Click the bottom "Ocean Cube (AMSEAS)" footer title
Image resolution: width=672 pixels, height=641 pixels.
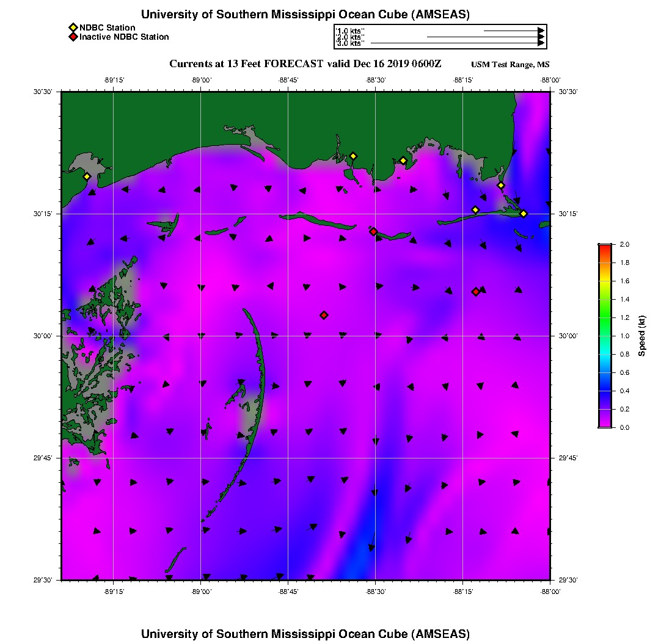point(305,633)
